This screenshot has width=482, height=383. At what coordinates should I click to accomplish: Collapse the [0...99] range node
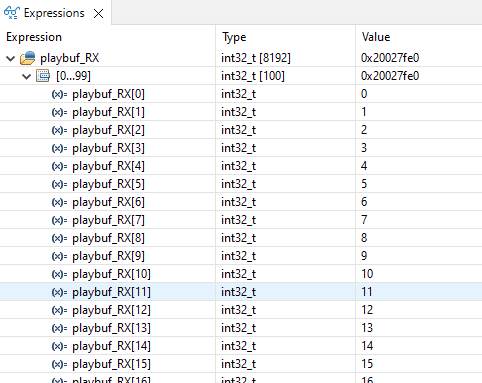(26, 77)
